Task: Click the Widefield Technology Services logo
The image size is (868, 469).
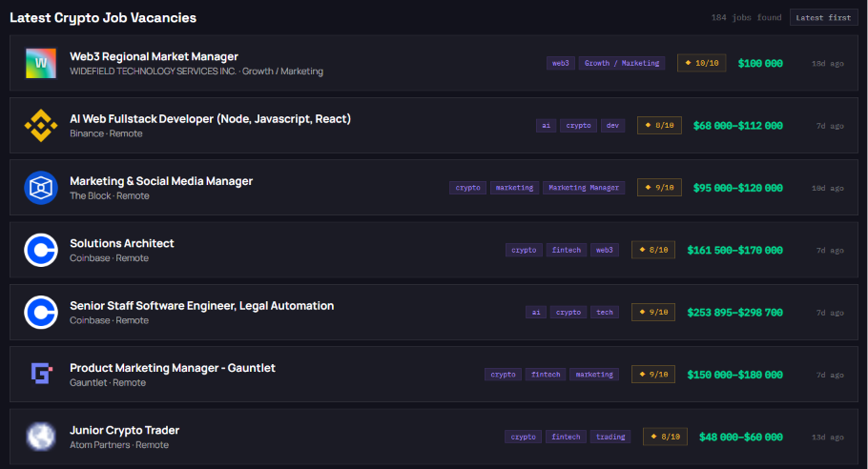Action: (41, 63)
